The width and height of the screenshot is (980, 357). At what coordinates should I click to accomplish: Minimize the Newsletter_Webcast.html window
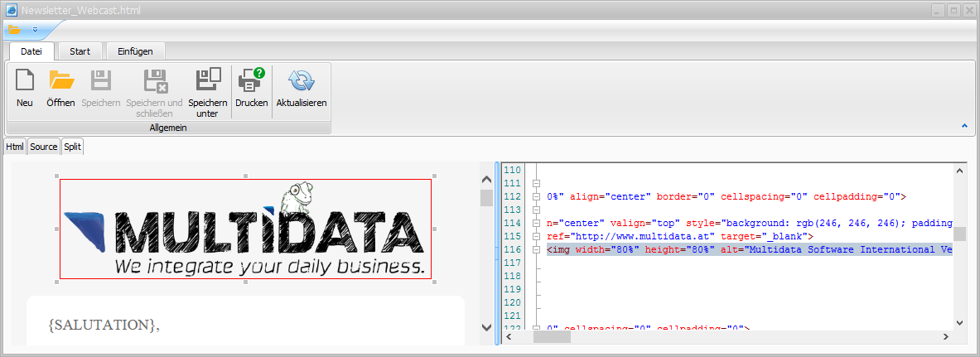[x=938, y=10]
